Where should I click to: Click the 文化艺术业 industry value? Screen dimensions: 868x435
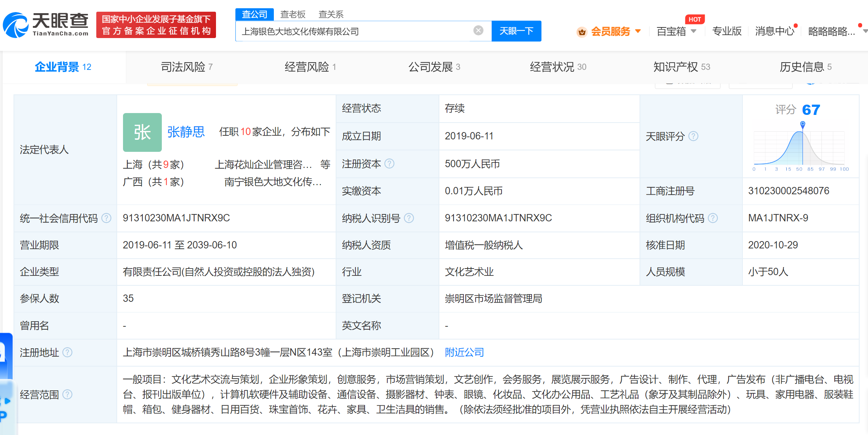click(469, 272)
